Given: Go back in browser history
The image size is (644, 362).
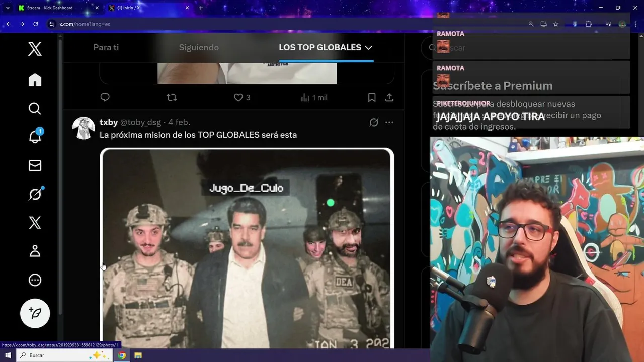Looking at the screenshot, I should (x=8, y=24).
